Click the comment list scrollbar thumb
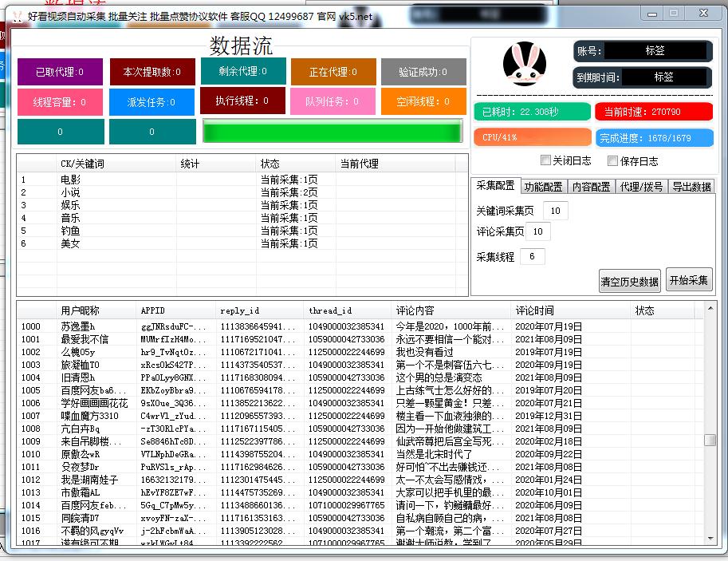 (710, 440)
